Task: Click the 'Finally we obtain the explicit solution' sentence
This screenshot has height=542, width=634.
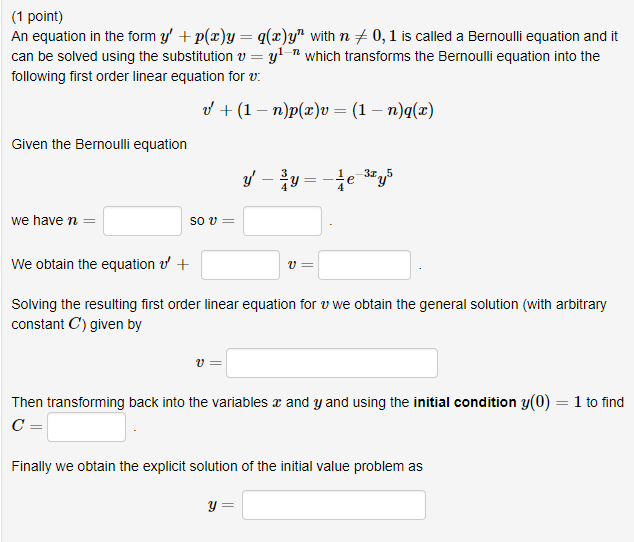Action: tap(217, 466)
